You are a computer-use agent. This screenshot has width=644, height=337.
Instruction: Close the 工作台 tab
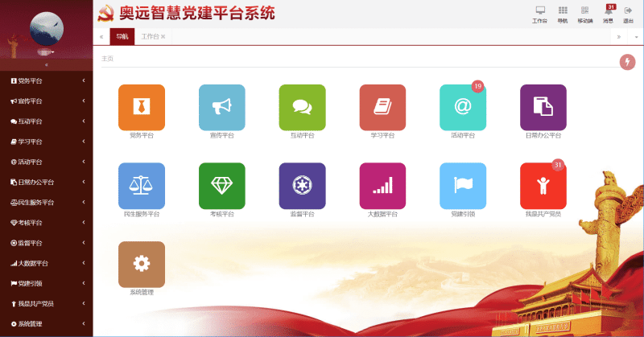point(163,36)
